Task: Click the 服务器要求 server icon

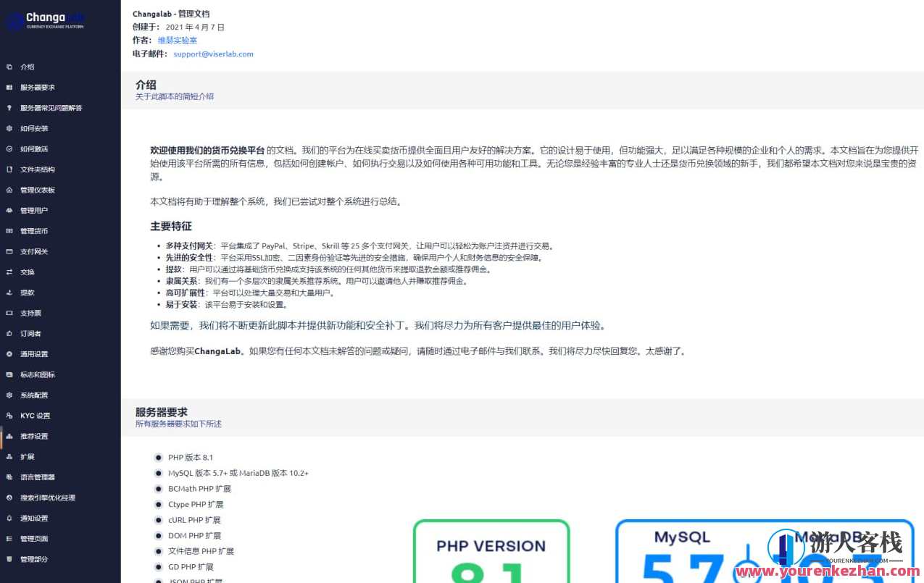Action: (9, 87)
